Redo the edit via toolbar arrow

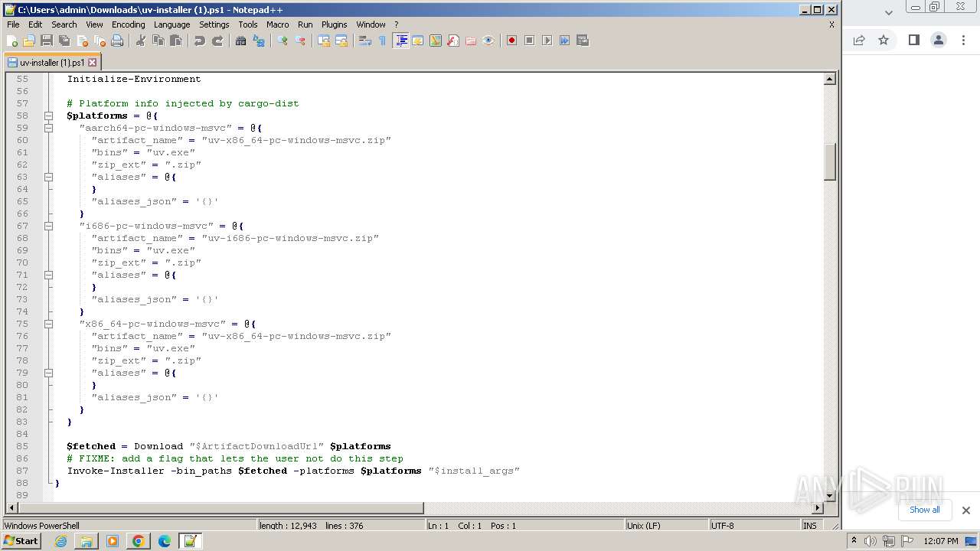click(x=217, y=41)
